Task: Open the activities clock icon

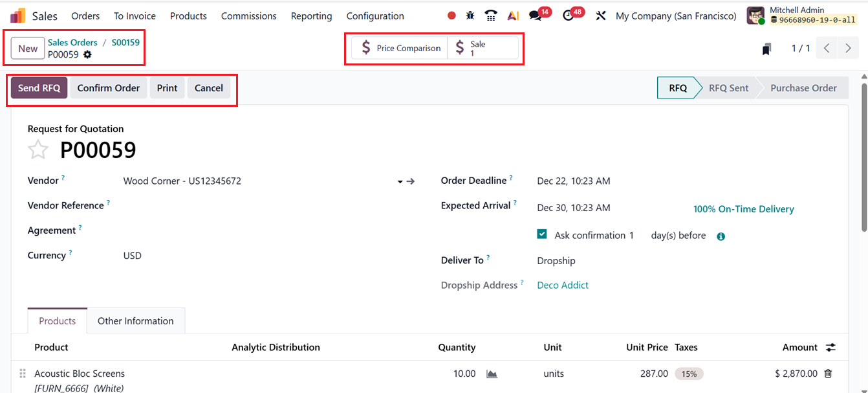Action: 569,16
